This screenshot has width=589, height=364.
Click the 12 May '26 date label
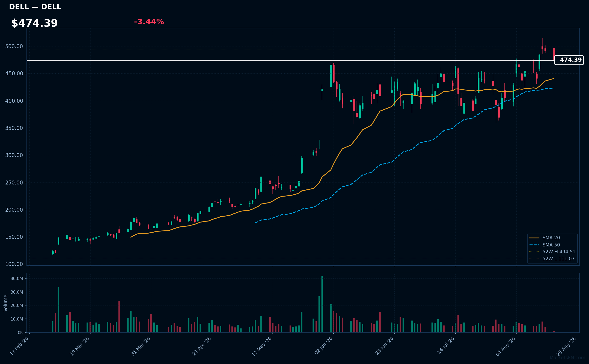click(x=262, y=346)
